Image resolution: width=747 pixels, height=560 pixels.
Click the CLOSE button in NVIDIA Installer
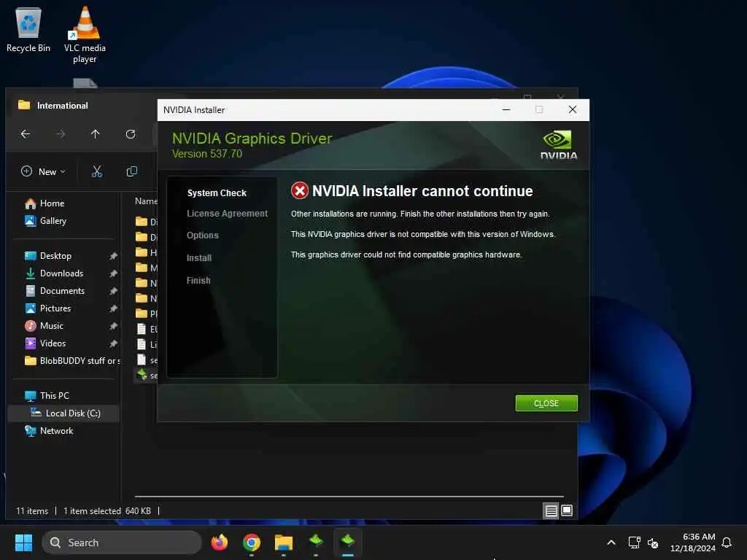(x=546, y=403)
